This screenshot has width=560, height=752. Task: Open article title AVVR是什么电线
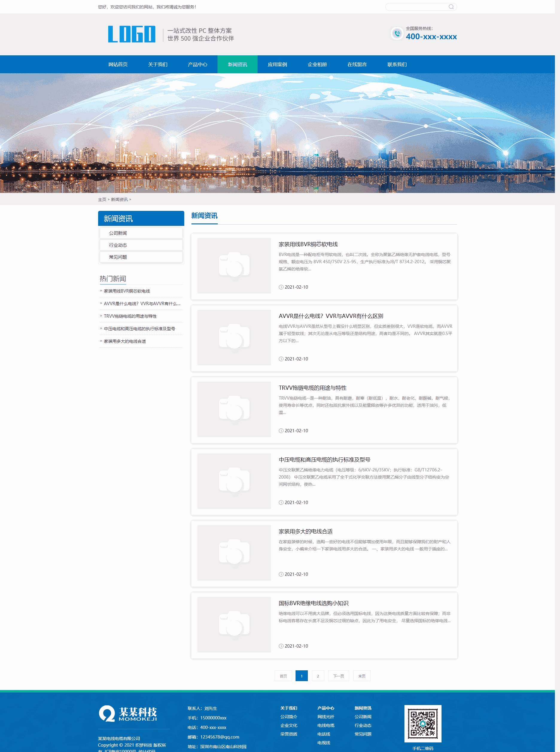click(x=331, y=316)
